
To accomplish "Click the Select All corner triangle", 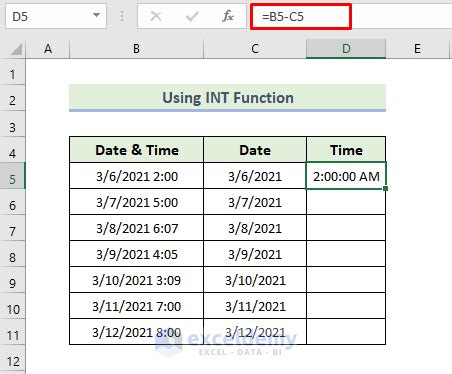I will (16, 49).
